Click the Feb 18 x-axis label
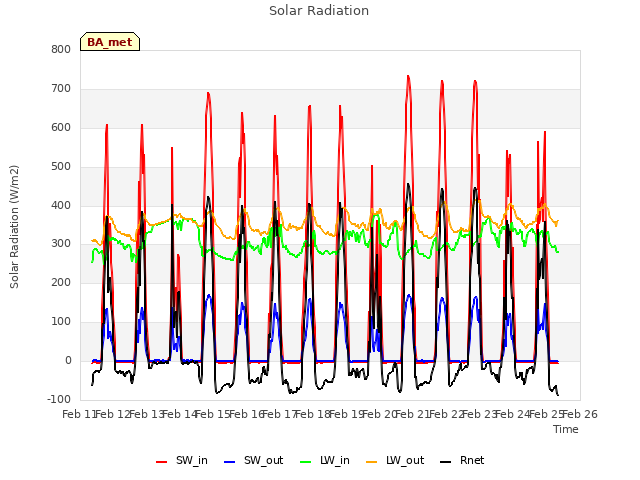Viewport: 640px width, 480px height. tap(311, 414)
